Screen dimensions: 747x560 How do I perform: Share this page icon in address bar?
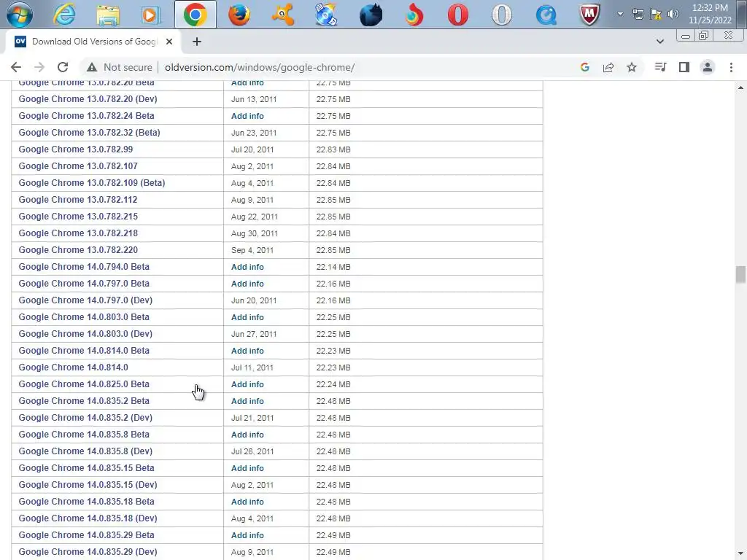point(608,67)
